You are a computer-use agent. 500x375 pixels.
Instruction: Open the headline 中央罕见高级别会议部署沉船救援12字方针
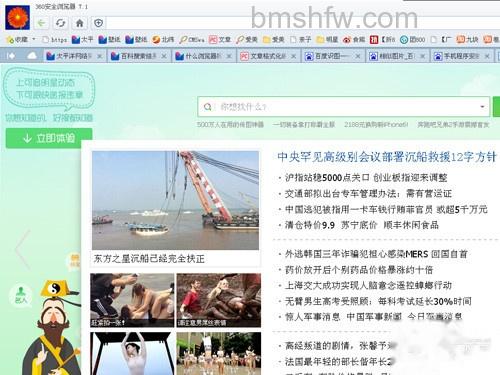387,157
